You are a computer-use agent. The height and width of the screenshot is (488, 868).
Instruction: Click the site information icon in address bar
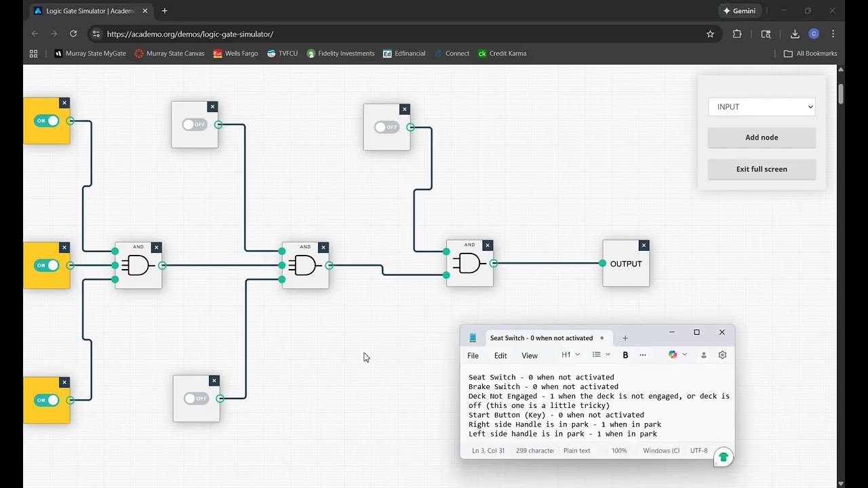(x=96, y=34)
